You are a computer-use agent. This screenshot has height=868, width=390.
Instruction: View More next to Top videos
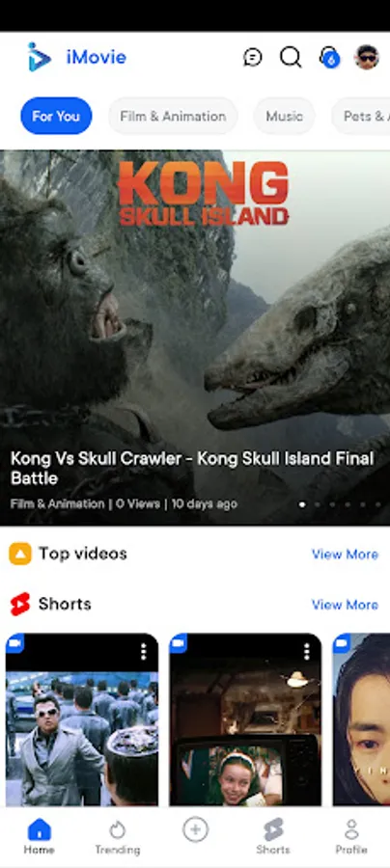(345, 555)
